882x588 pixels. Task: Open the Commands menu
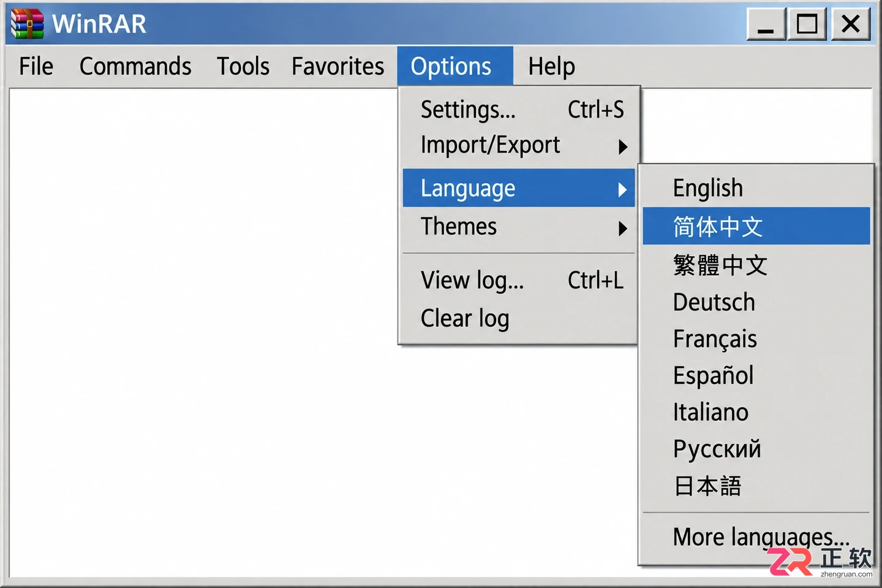coord(135,66)
